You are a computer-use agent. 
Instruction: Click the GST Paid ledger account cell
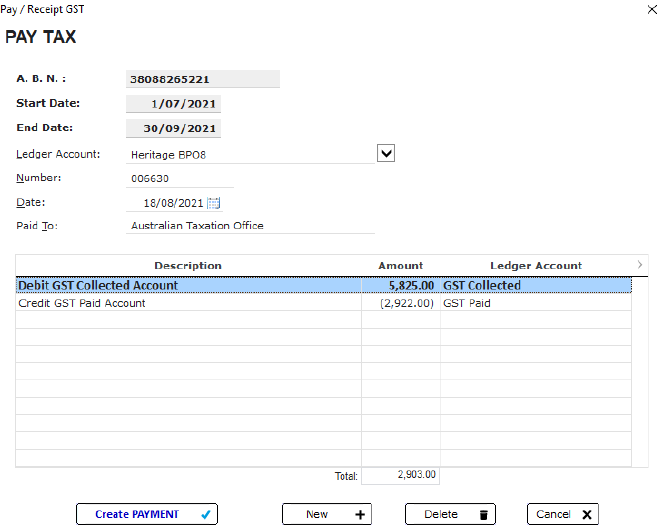[536, 303]
